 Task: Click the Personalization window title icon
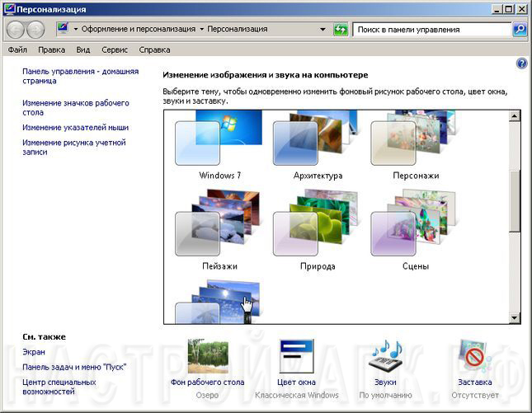[x=10, y=9]
